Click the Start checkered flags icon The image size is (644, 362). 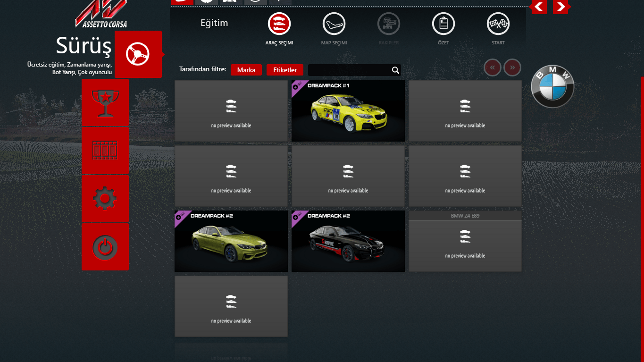498,24
